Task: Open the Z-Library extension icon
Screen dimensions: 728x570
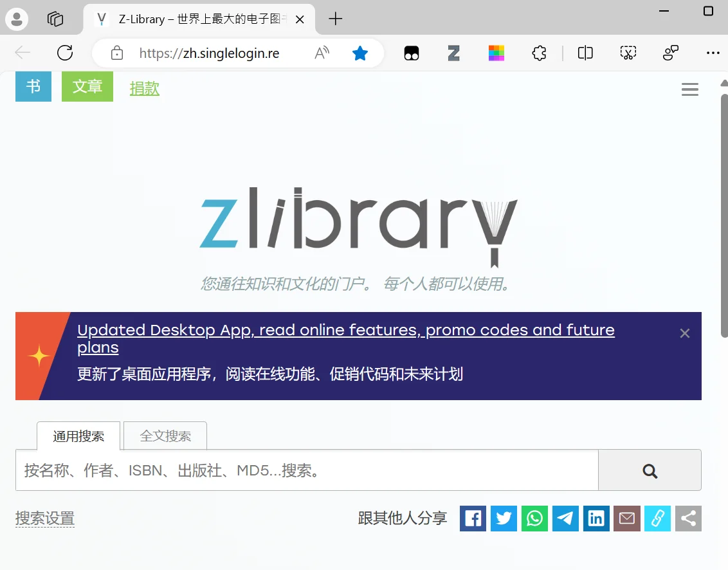Action: [453, 53]
